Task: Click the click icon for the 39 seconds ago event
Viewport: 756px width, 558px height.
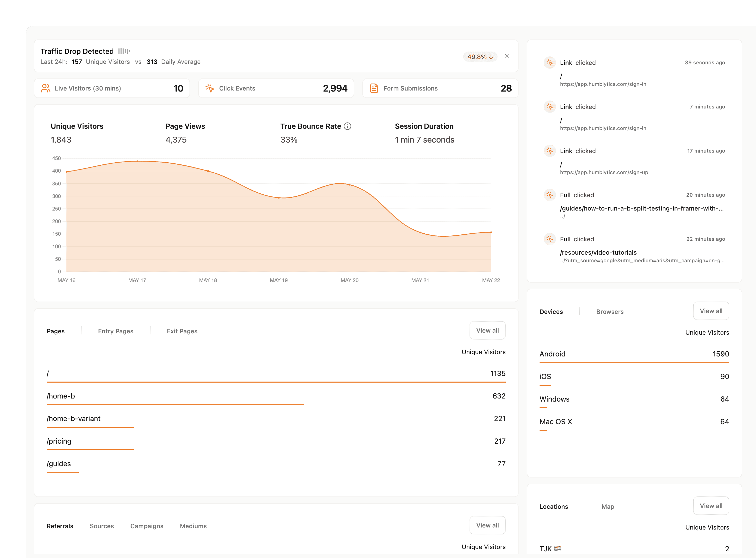Action: (550, 63)
